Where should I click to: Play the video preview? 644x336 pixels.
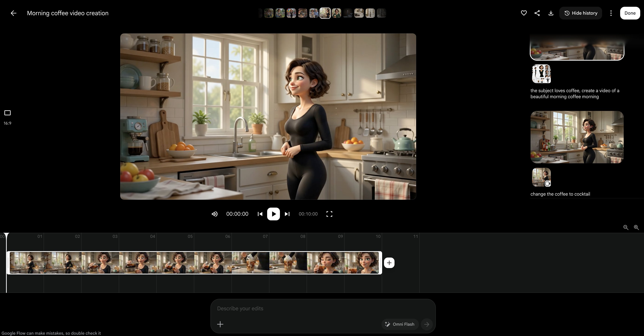(274, 214)
